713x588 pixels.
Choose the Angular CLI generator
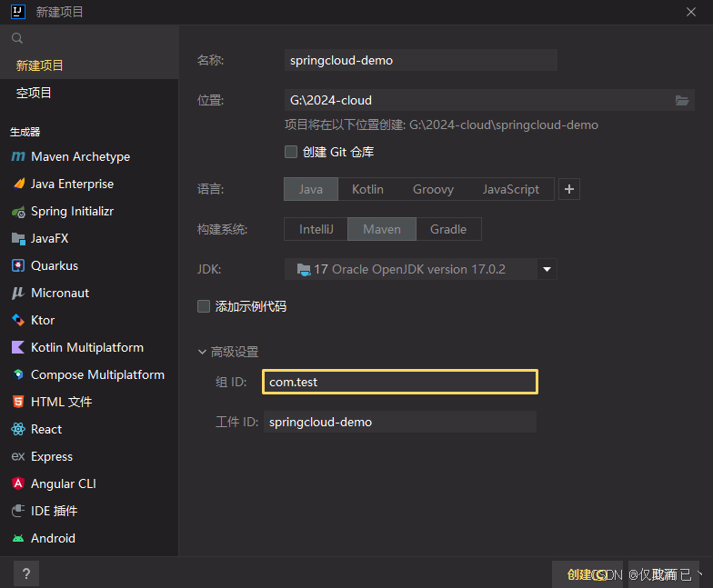[89, 483]
